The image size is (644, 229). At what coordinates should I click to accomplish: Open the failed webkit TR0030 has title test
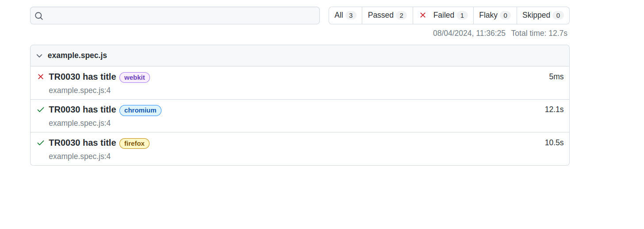pyautogui.click(x=82, y=77)
